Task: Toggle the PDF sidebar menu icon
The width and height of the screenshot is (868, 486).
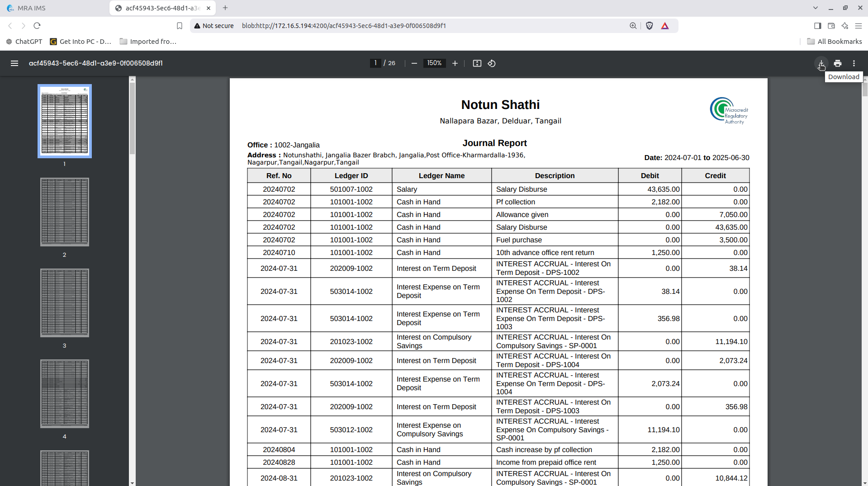Action: coord(14,63)
